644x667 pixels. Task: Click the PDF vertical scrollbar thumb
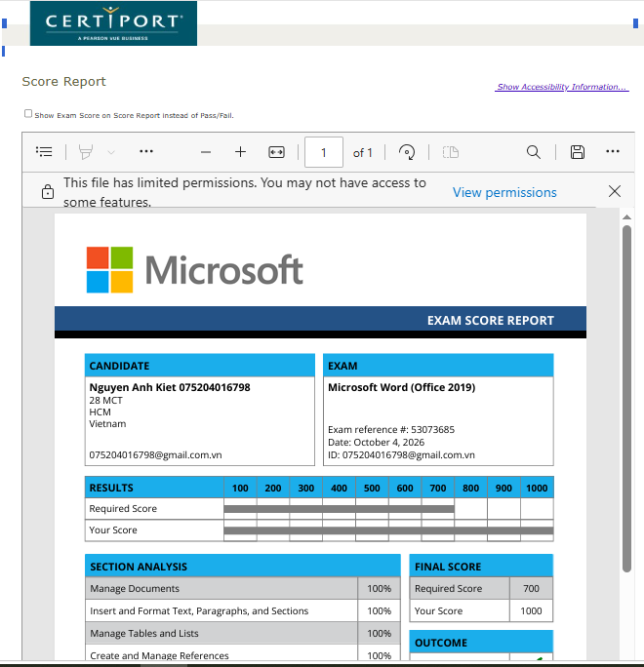coord(626,399)
